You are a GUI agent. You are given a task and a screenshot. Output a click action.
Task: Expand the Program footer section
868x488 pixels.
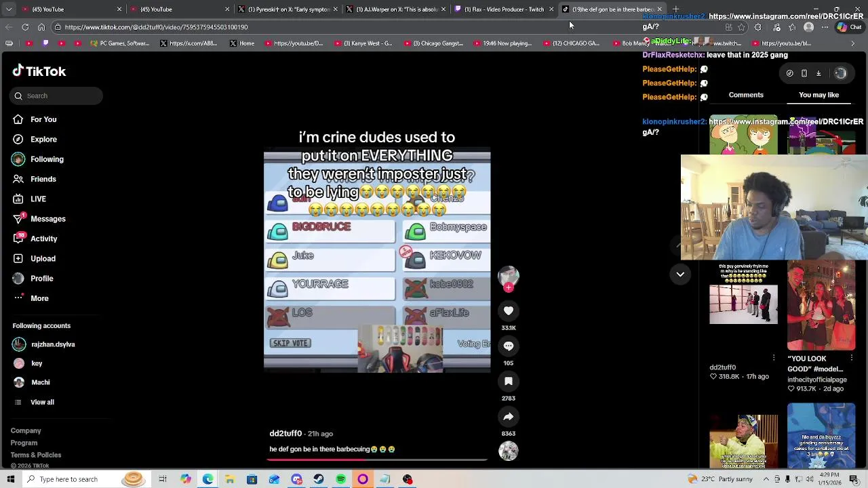coord(24,443)
